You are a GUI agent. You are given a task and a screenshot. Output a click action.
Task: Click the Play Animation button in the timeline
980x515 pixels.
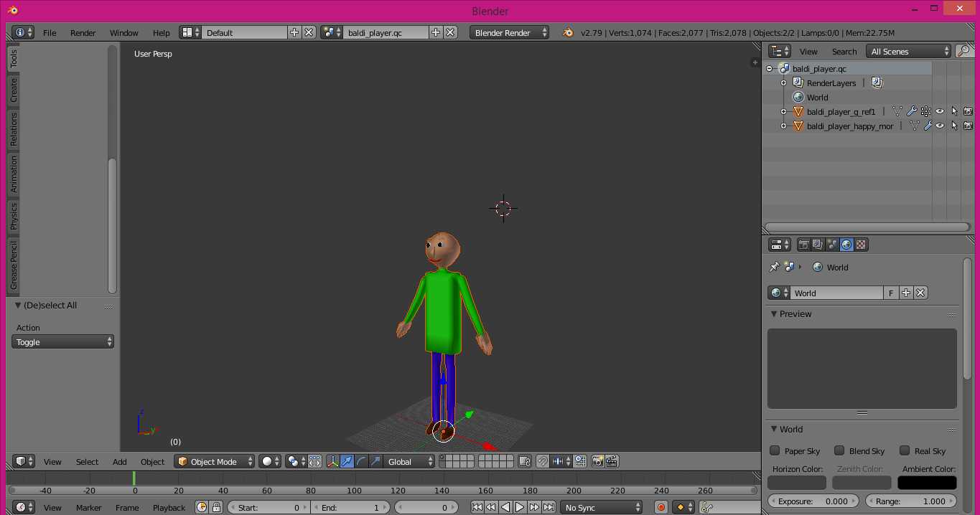(520, 507)
